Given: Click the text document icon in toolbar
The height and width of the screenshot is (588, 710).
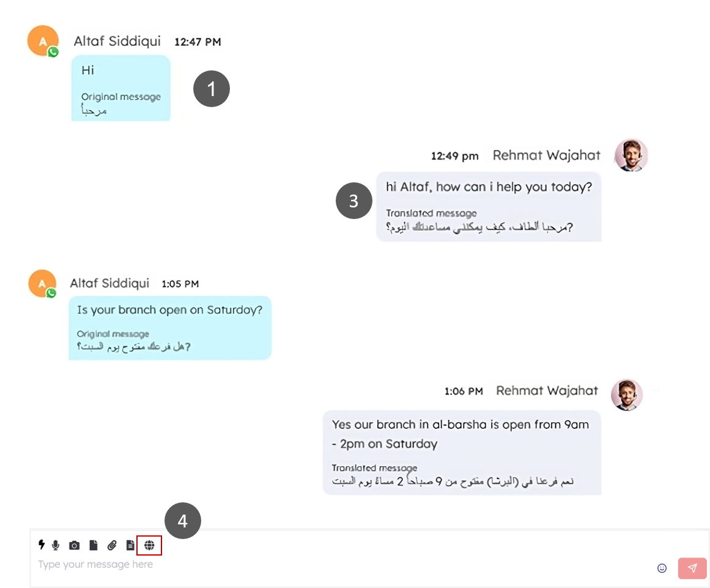Looking at the screenshot, I should click(130, 545).
